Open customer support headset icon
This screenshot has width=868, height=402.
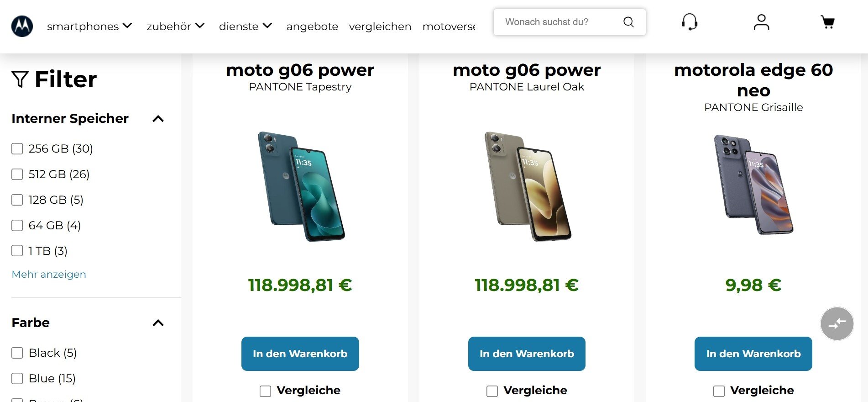[x=689, y=22]
